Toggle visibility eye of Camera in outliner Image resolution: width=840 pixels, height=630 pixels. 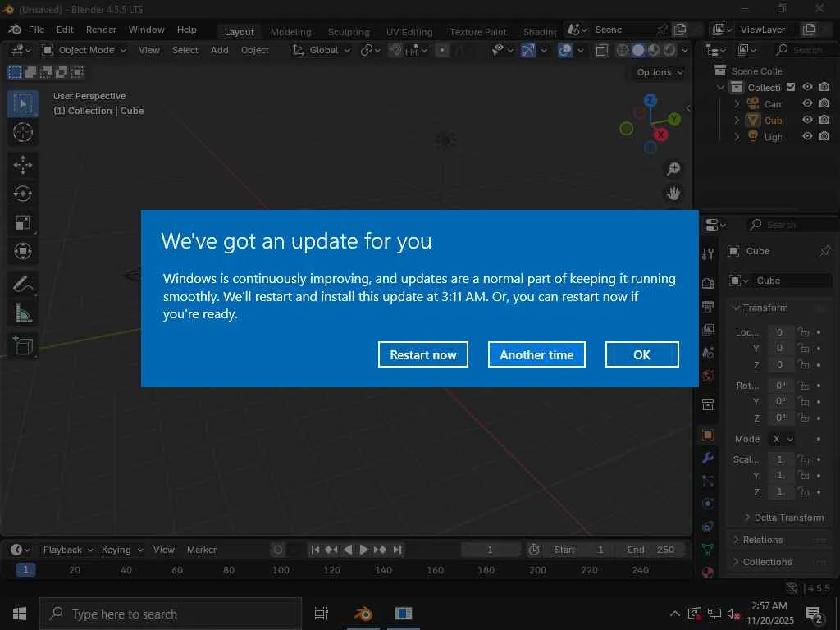coord(807,103)
